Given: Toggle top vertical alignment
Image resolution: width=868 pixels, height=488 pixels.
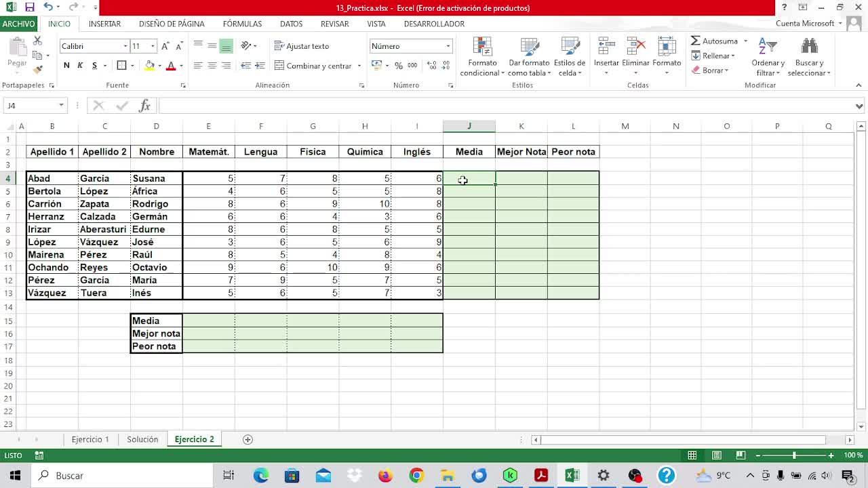Looking at the screenshot, I should pos(198,46).
